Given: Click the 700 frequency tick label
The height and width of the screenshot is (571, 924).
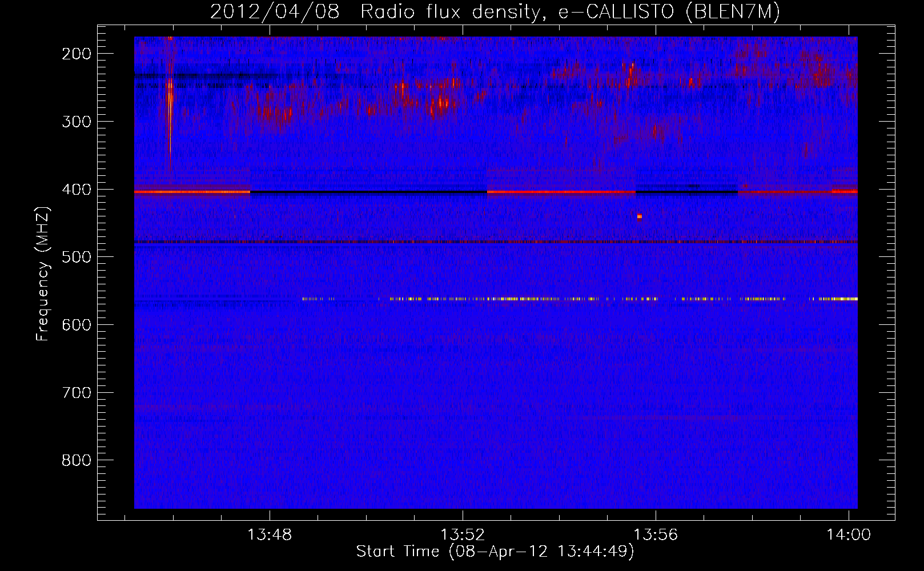Looking at the screenshot, I should [x=77, y=393].
